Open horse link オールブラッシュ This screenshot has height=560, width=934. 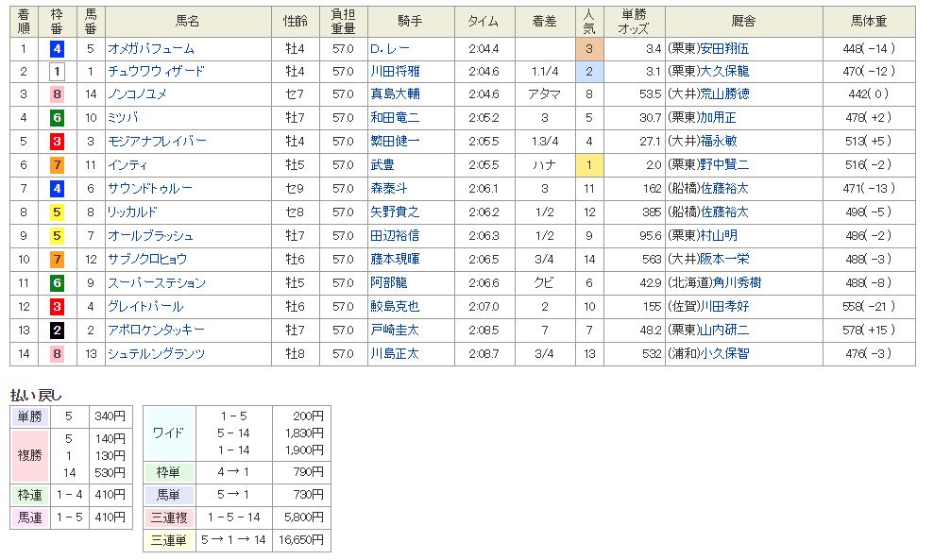pyautogui.click(x=151, y=236)
